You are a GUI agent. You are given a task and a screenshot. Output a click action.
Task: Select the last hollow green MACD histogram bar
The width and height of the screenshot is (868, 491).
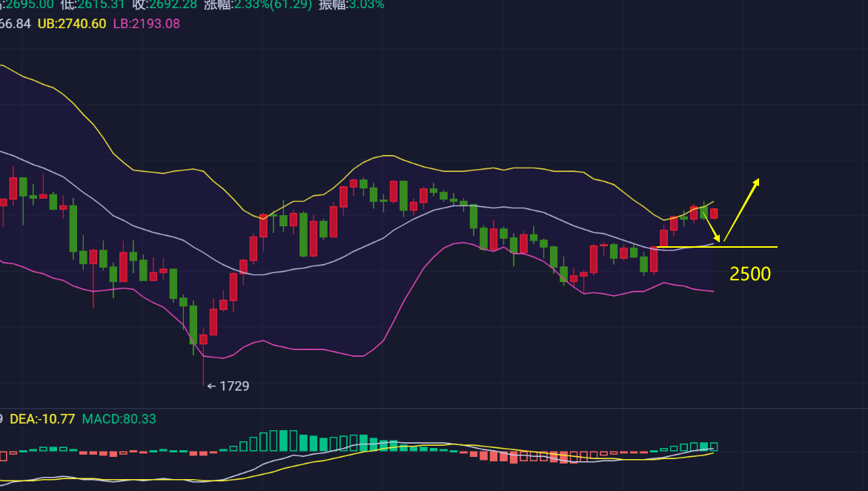tap(714, 446)
